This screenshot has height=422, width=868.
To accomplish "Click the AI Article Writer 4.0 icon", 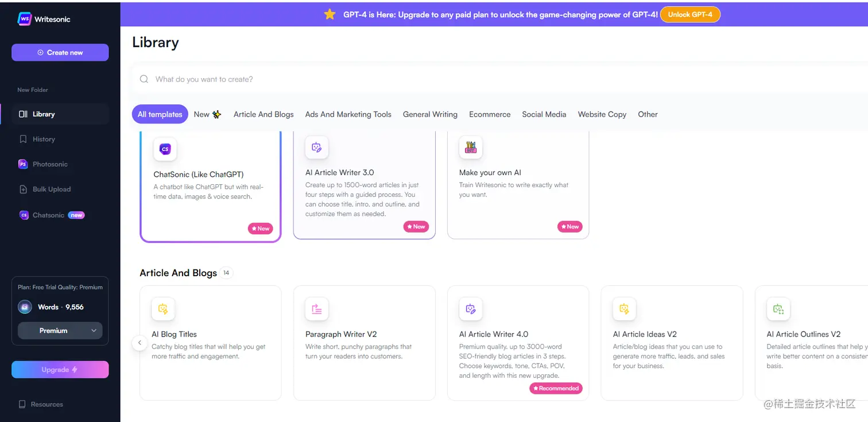I will pos(471,309).
